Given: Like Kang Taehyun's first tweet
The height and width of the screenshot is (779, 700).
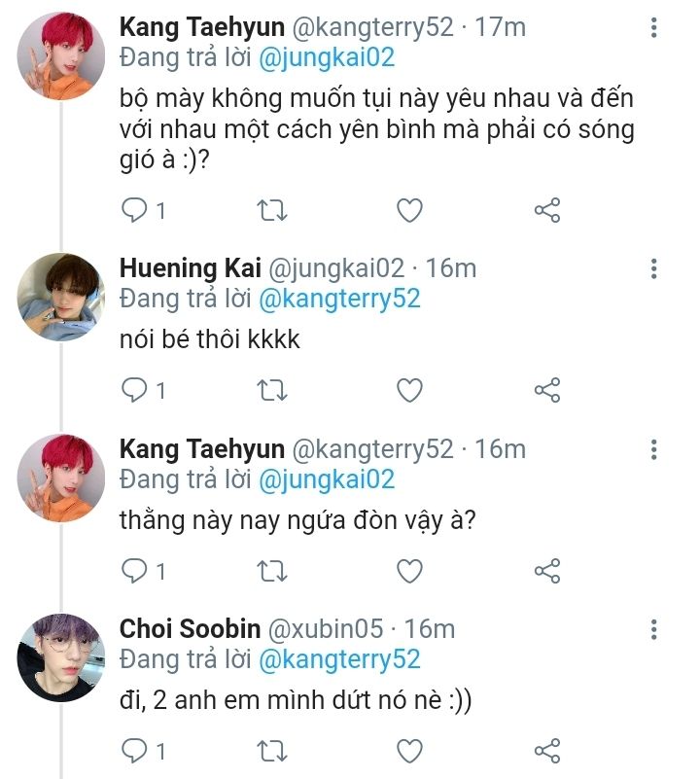Looking at the screenshot, I should [410, 209].
